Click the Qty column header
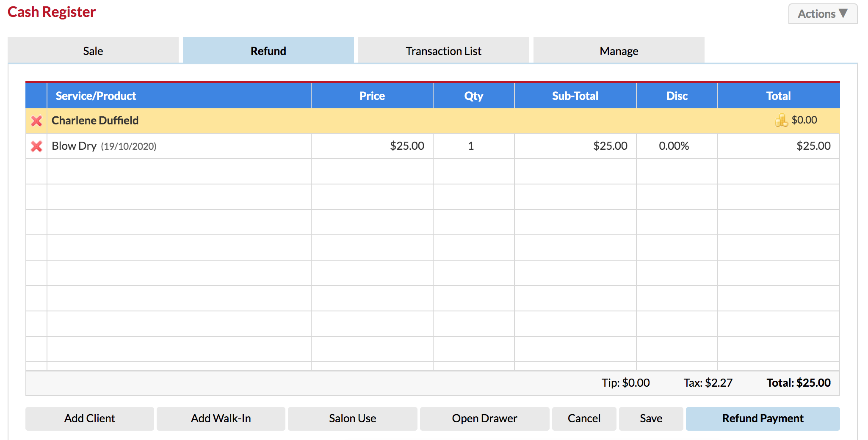Viewport: 868px width, 440px height. point(474,96)
